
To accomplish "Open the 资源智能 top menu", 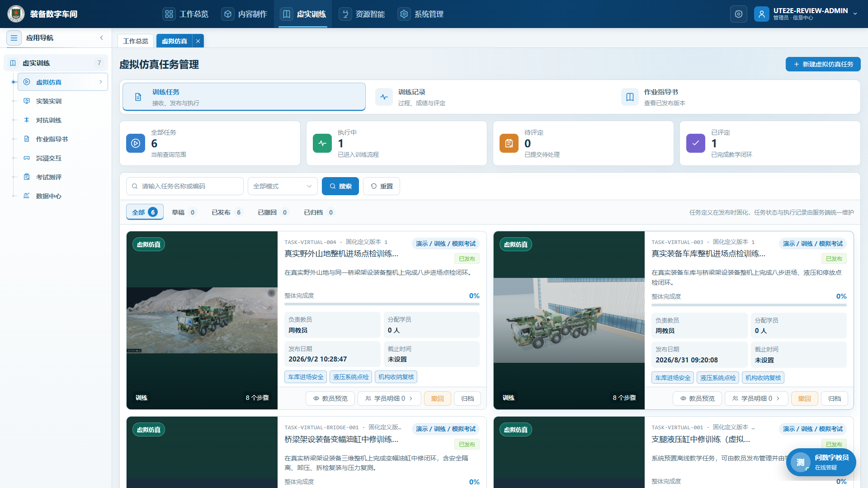I will point(362,14).
